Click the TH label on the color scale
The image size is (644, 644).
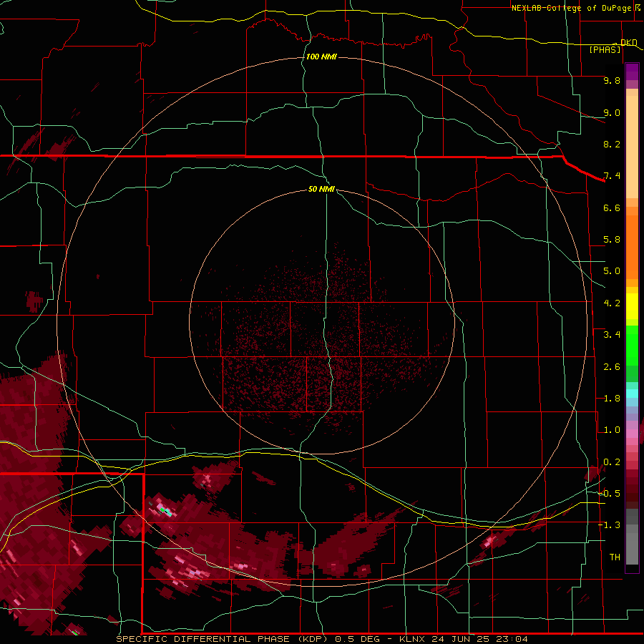(x=615, y=557)
